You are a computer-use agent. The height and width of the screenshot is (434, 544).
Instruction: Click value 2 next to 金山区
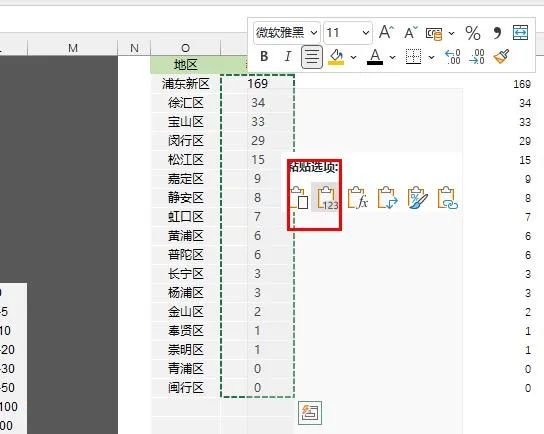click(x=257, y=312)
